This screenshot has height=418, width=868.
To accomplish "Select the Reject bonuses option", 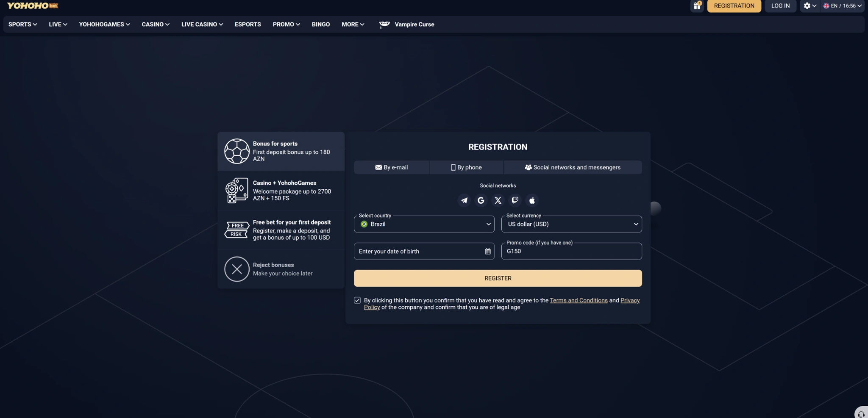I will pos(281,269).
